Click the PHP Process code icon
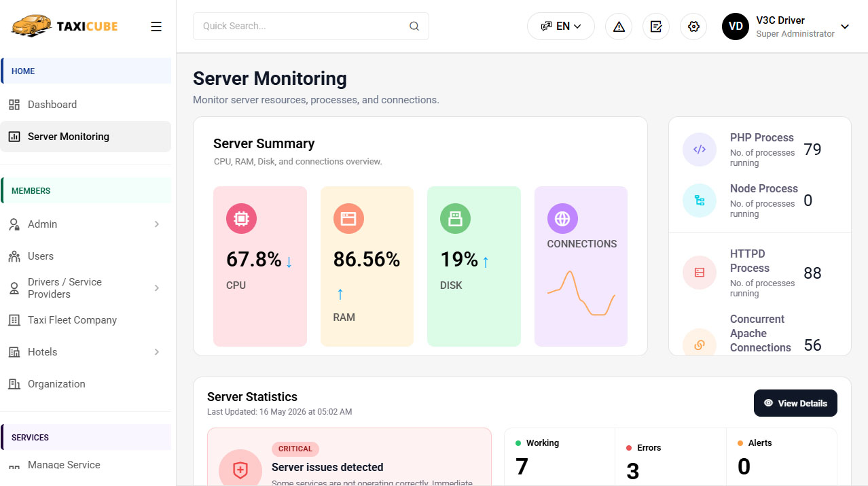 pos(700,150)
